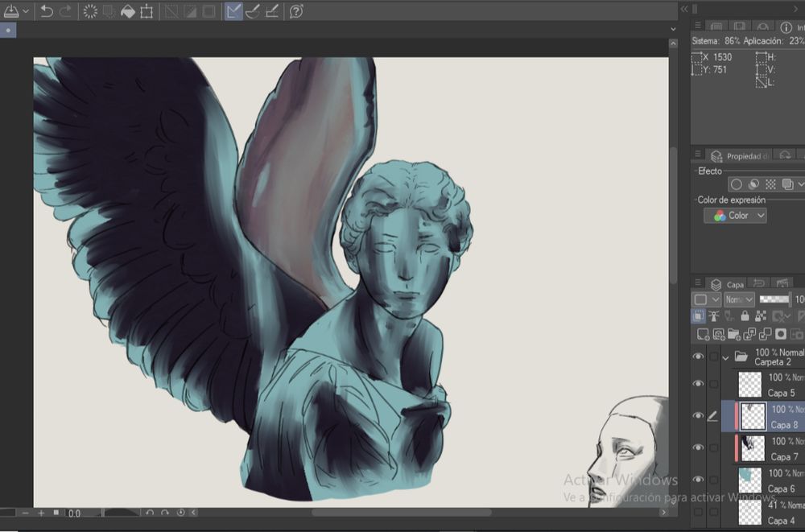Open the dropdown arrow next to Save
Screen dimensions: 805x532
coord(26,11)
